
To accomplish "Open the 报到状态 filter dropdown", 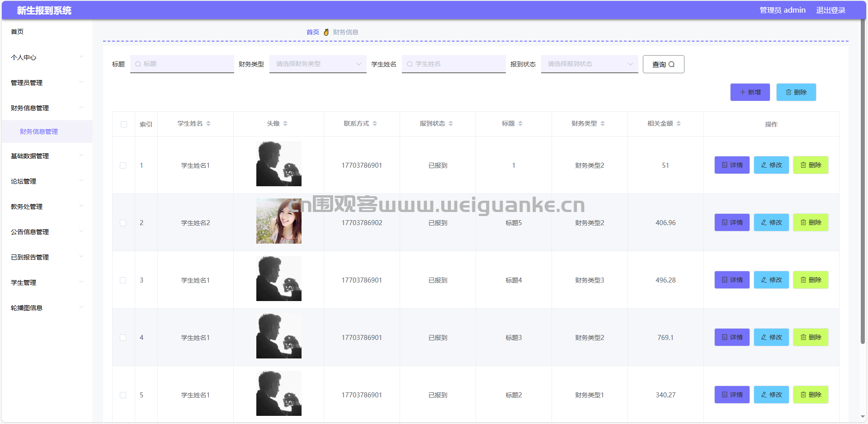I will [x=589, y=64].
